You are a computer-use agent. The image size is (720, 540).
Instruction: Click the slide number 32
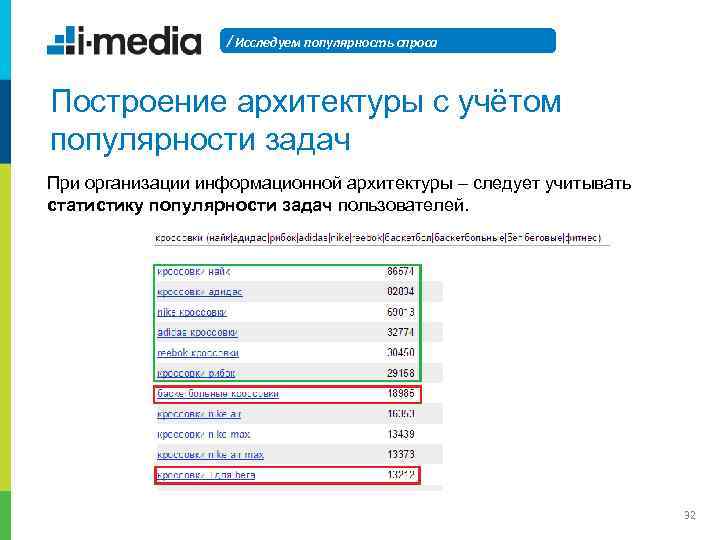pyautogui.click(x=690, y=515)
